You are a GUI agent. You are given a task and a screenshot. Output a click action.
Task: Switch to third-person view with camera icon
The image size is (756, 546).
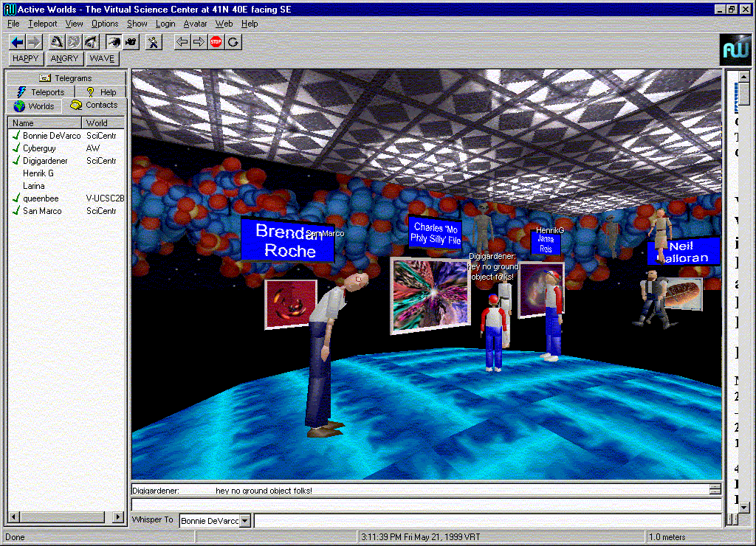pos(131,42)
